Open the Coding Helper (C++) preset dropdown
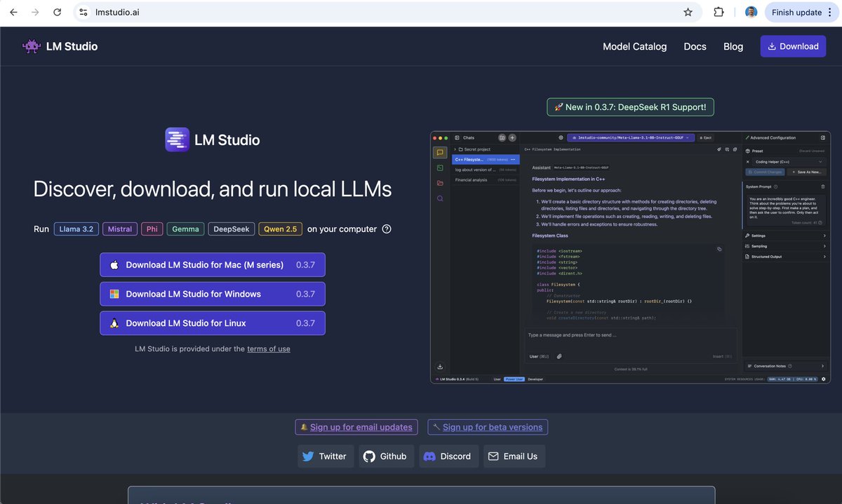This screenshot has width=842, height=504. click(x=789, y=162)
